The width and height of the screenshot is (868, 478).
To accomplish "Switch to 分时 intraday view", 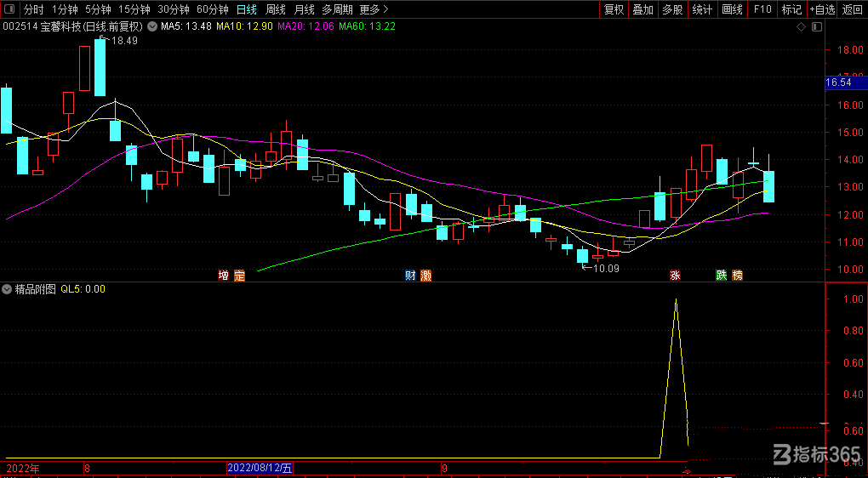I will [x=33, y=9].
